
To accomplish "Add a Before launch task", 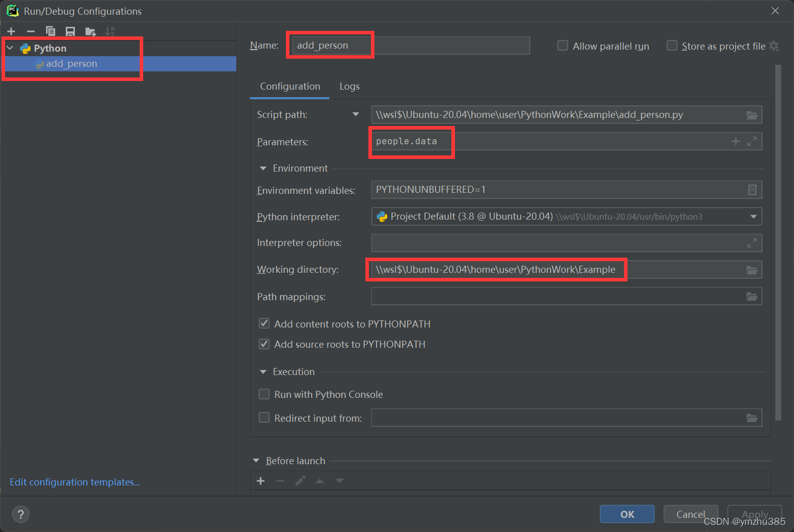I will [x=261, y=481].
